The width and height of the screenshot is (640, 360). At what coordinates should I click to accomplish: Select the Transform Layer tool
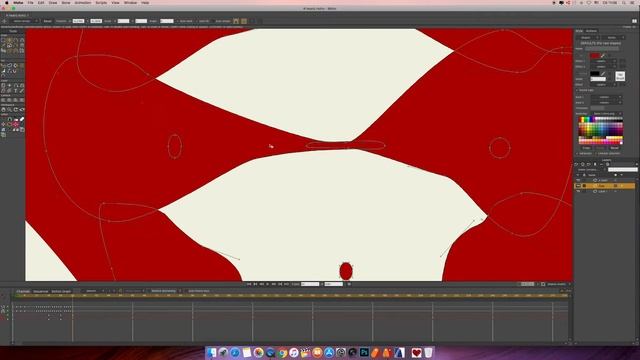[x=3, y=85]
